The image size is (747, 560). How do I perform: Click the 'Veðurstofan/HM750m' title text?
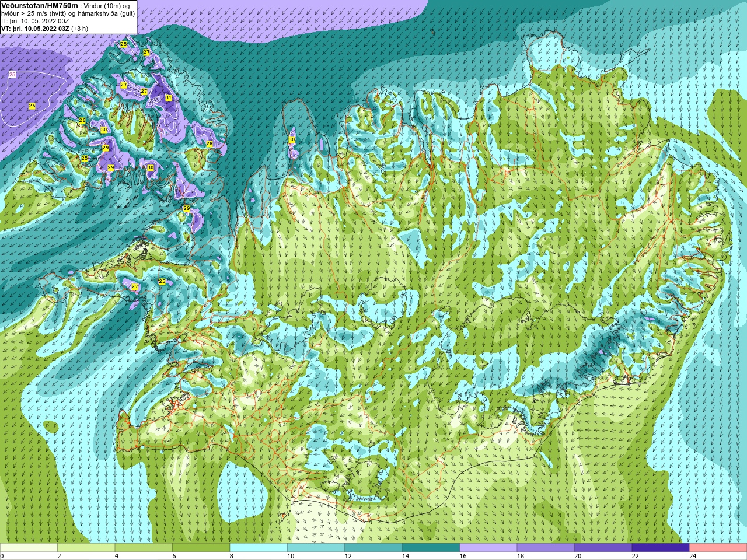[x=40, y=5]
